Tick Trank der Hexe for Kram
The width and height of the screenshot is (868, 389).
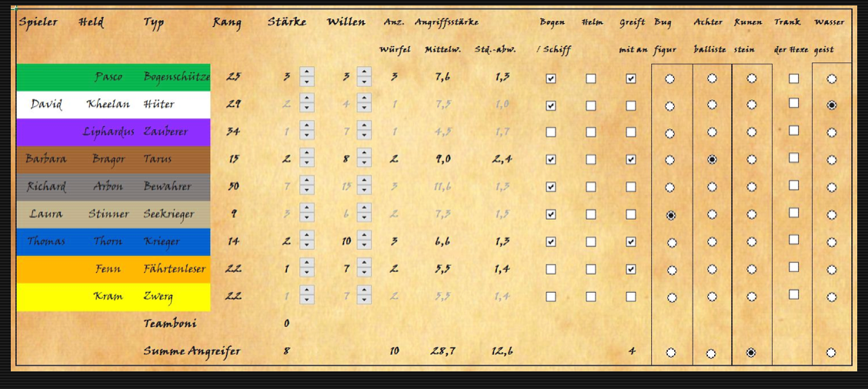click(794, 294)
